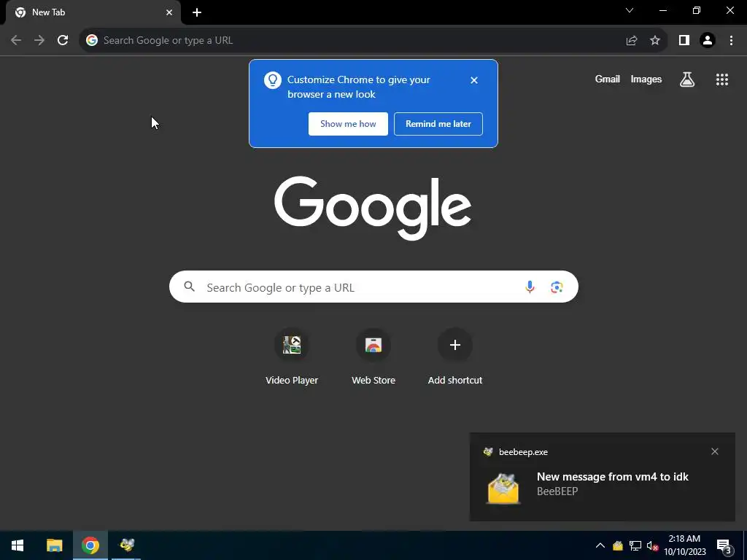The width and height of the screenshot is (747, 560).
Task: Reload the page with the refresh icon
Action: click(63, 41)
